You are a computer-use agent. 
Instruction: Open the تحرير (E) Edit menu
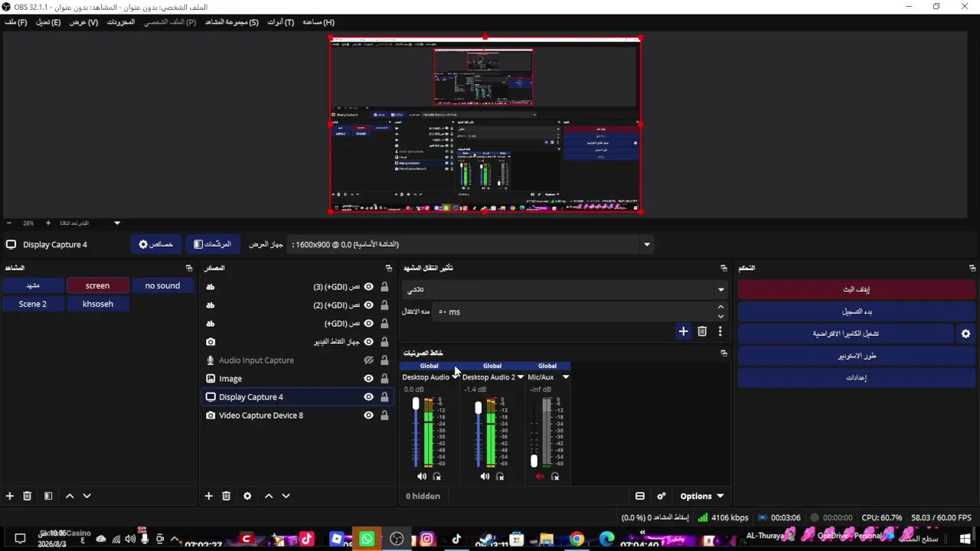pyautogui.click(x=48, y=22)
